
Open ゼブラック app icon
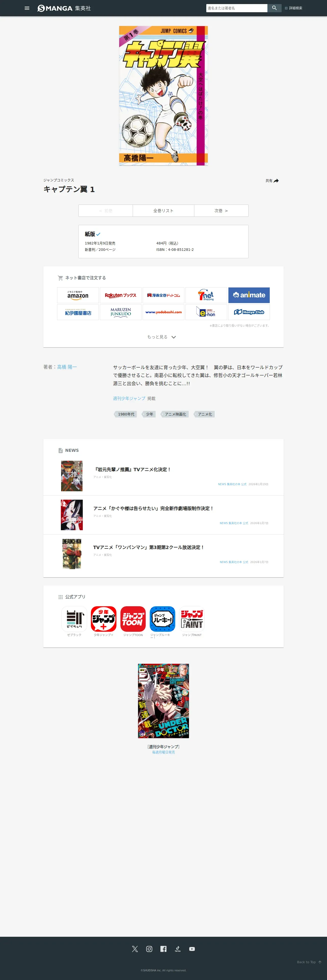point(74,618)
